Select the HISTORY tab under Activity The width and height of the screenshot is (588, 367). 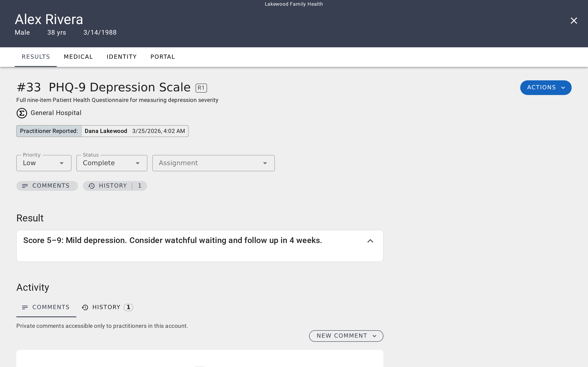106,307
